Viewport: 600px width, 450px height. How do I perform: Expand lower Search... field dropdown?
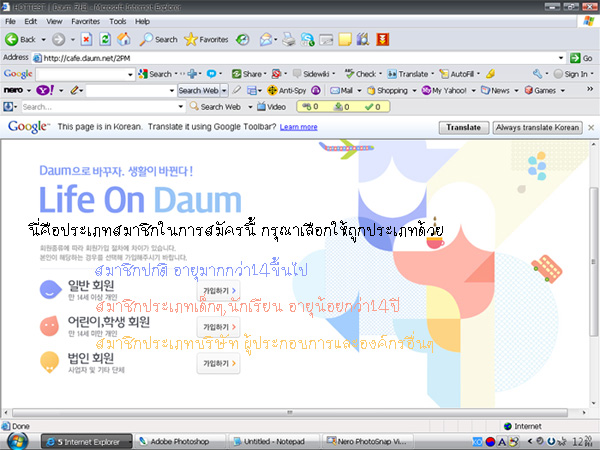(181, 107)
